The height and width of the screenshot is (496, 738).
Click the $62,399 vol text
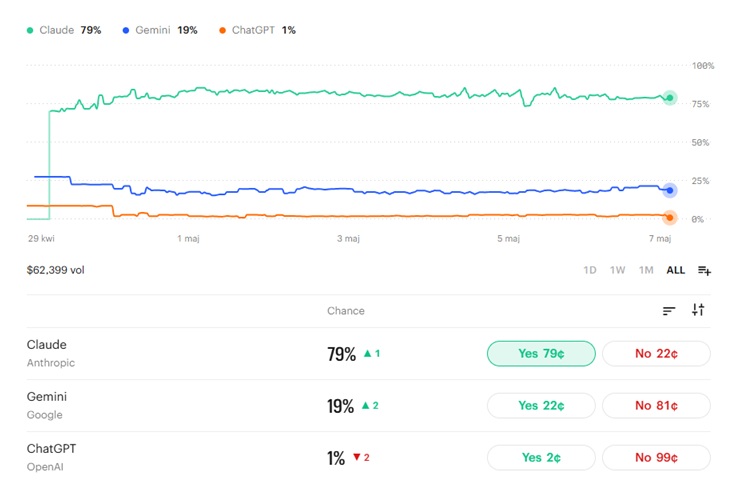[x=56, y=270]
